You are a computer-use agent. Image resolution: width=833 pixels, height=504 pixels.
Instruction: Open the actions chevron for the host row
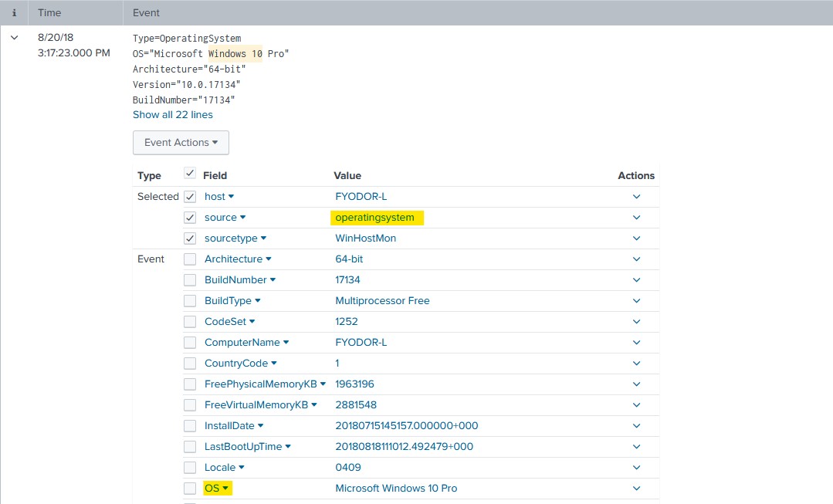(x=636, y=197)
